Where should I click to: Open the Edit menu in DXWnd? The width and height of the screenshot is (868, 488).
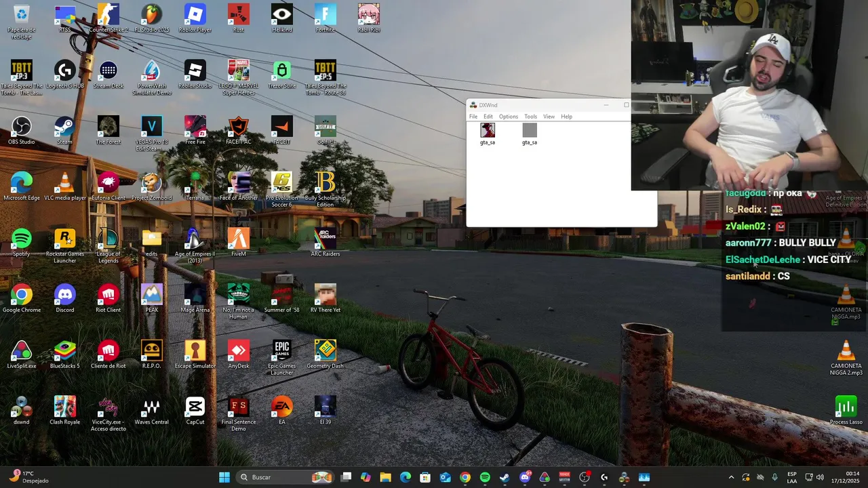click(x=488, y=117)
